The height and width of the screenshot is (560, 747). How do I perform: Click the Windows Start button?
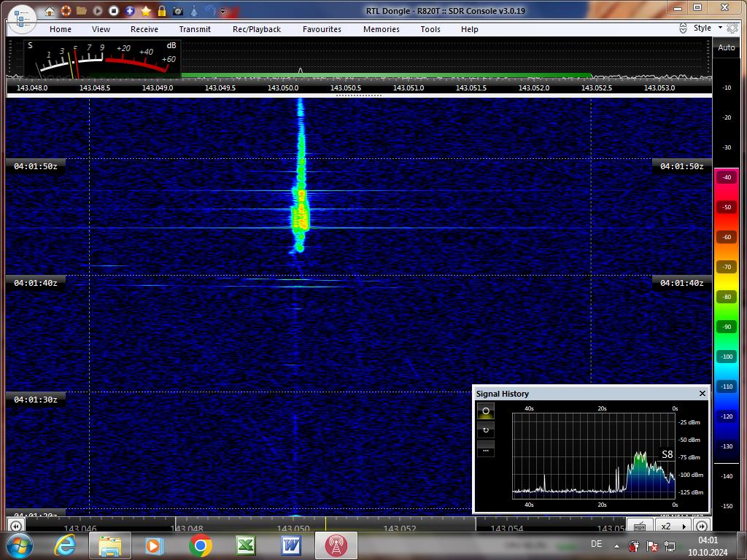click(20, 545)
